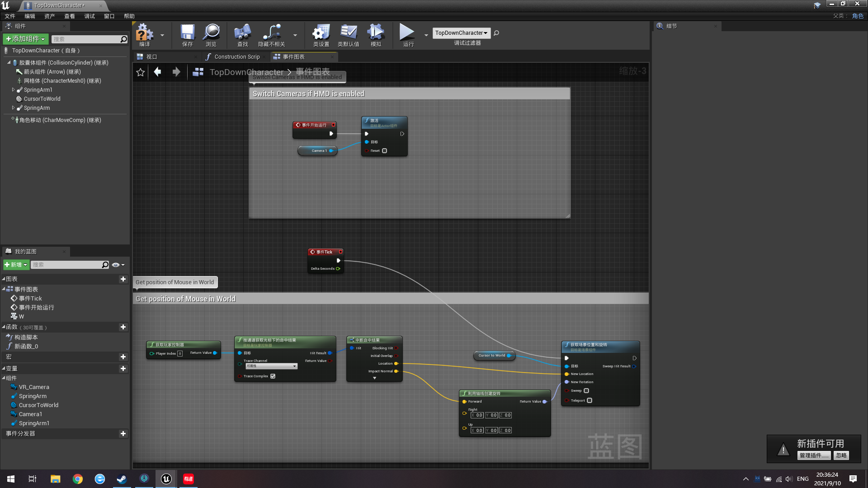Click the debug filter magnifier icon

pos(496,33)
